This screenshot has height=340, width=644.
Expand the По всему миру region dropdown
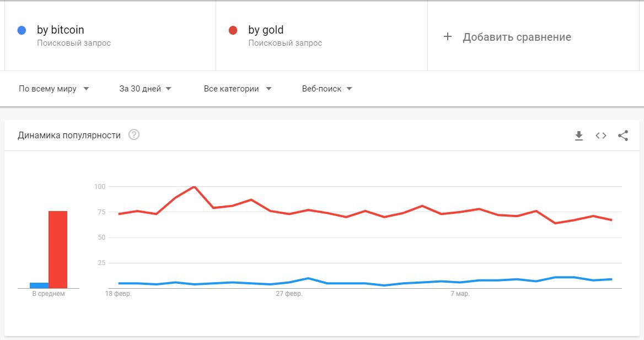click(x=54, y=89)
